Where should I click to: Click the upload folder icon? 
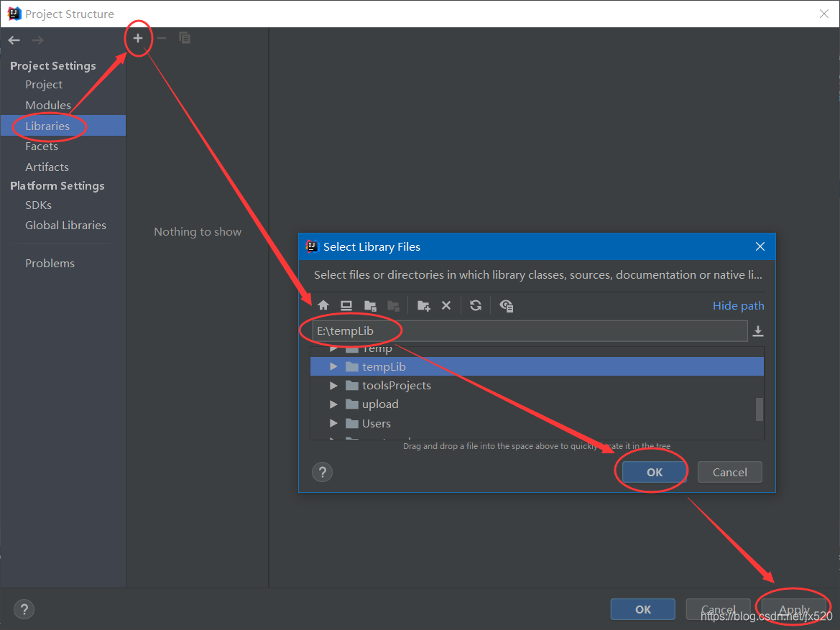(352, 404)
